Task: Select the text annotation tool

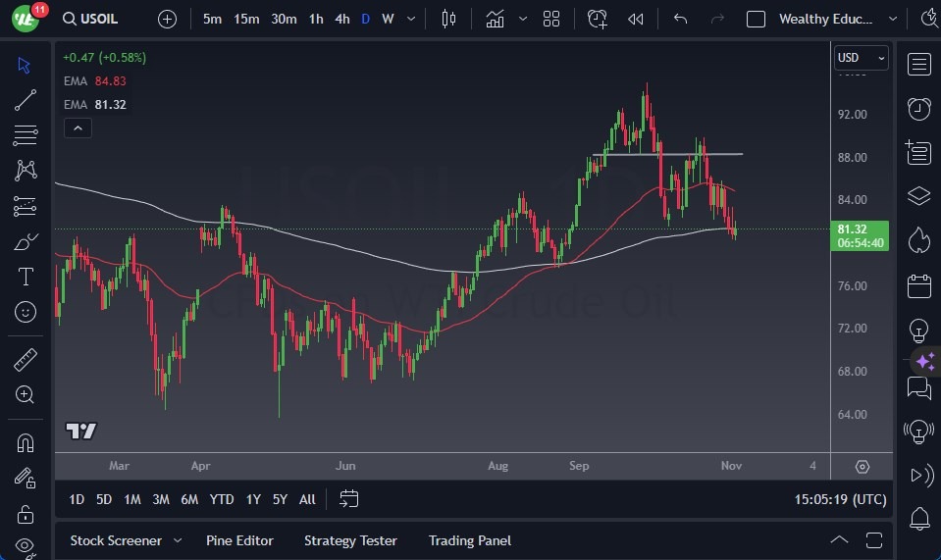Action: pos(26,277)
